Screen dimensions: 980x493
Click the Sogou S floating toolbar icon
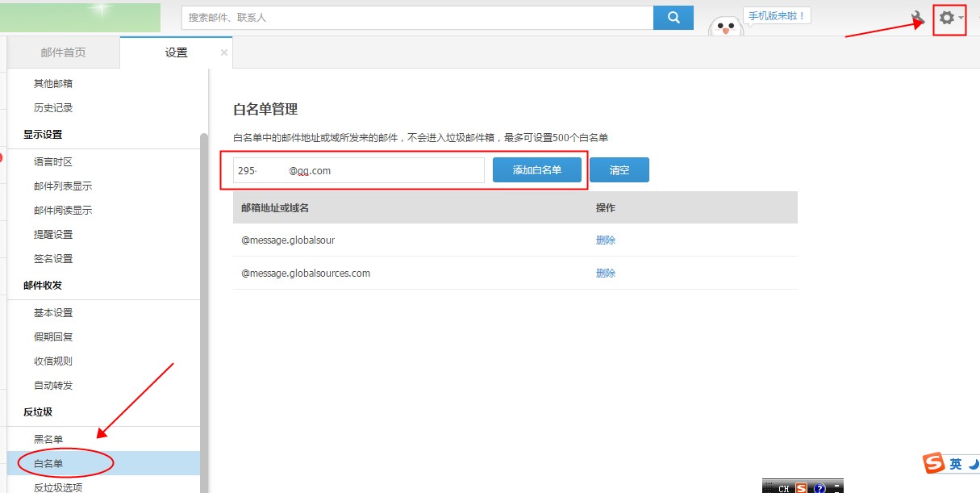934,463
